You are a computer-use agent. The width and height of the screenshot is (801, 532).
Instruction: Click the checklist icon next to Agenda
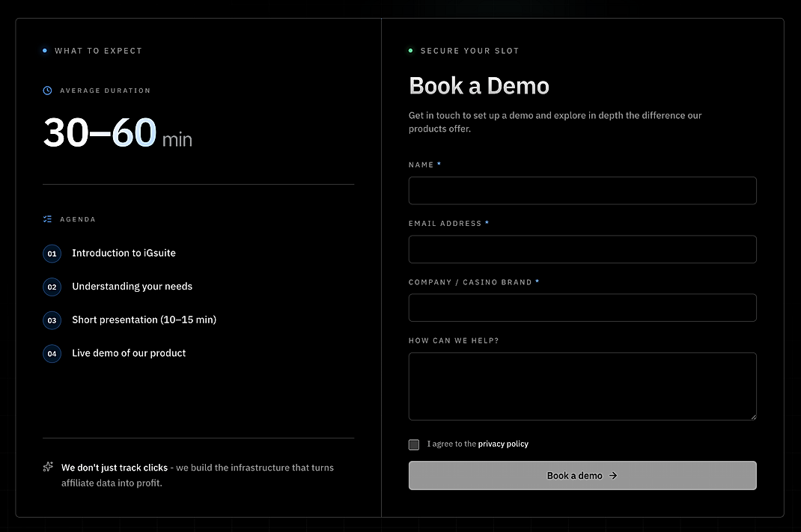[x=47, y=219]
